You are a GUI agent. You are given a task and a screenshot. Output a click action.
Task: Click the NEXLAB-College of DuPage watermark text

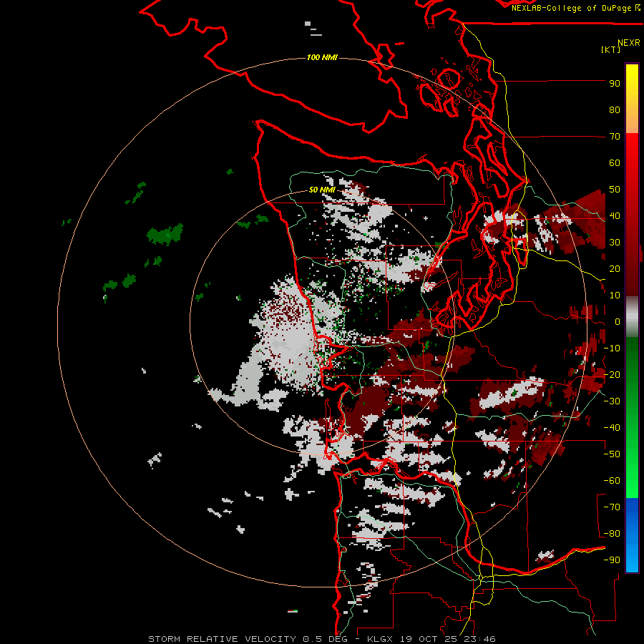[575, 8]
